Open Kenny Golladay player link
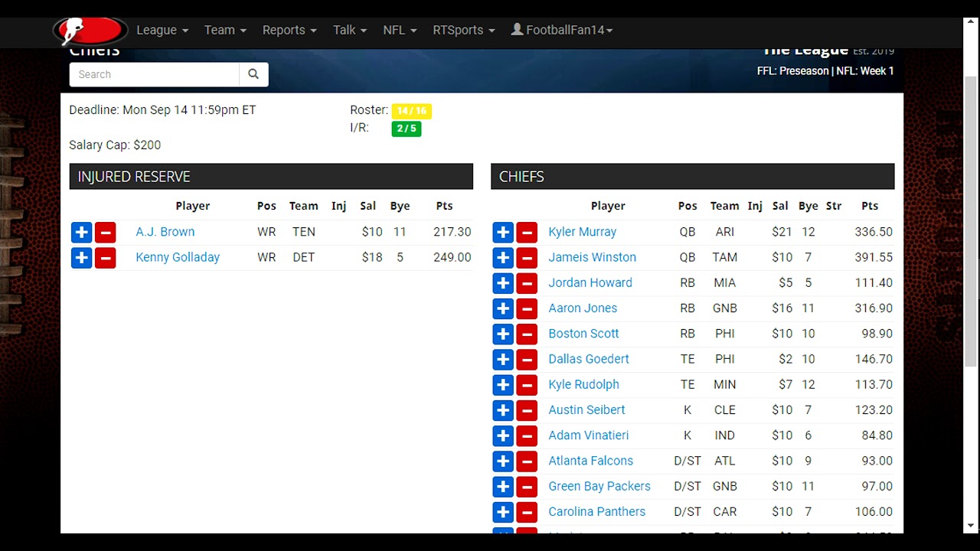The image size is (980, 551). tap(178, 257)
